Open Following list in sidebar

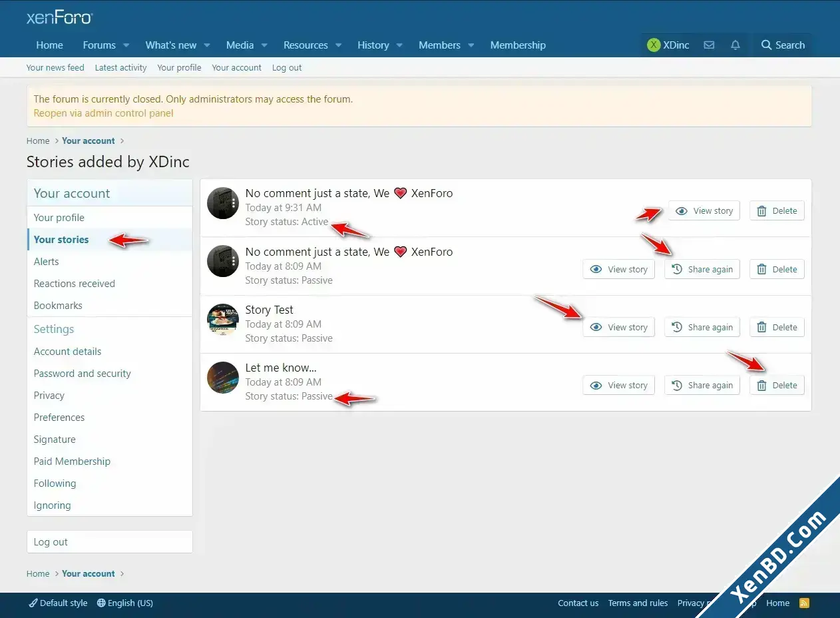[x=110, y=483]
